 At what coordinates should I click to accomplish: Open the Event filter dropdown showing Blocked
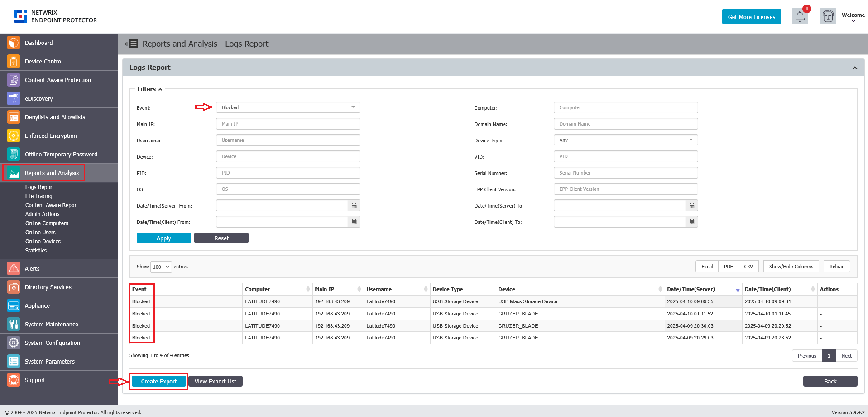pyautogui.click(x=288, y=107)
